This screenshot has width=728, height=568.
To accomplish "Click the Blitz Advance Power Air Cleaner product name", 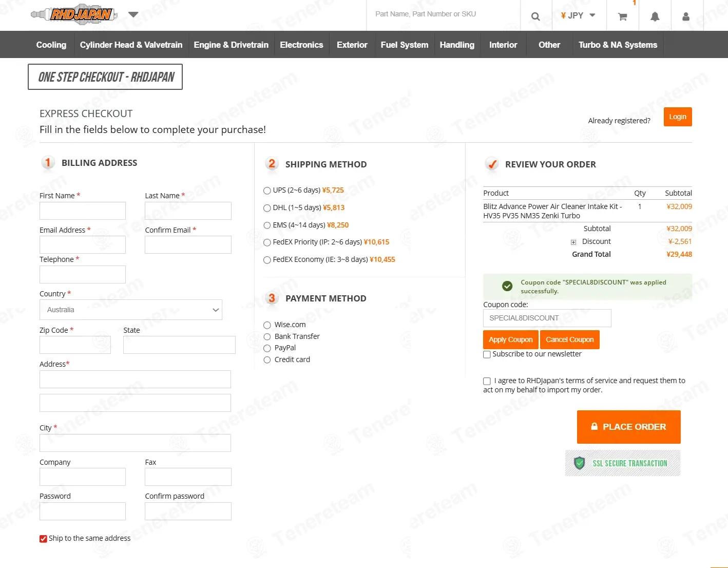I will 552,211.
